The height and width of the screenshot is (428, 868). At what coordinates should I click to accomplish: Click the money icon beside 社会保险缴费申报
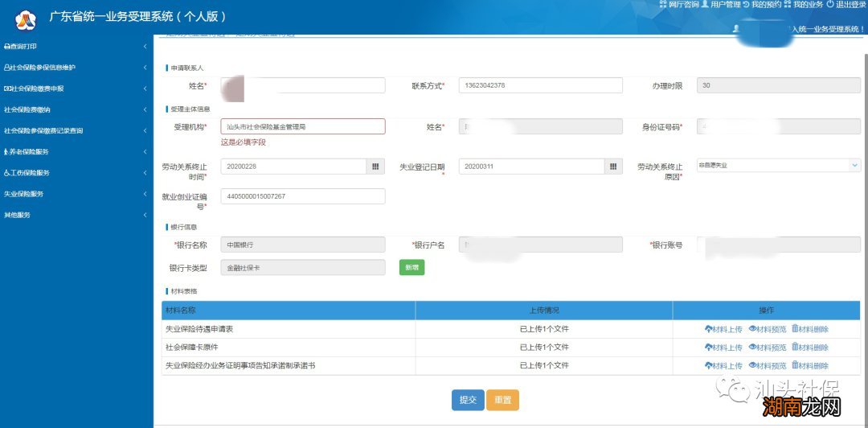click(x=6, y=88)
